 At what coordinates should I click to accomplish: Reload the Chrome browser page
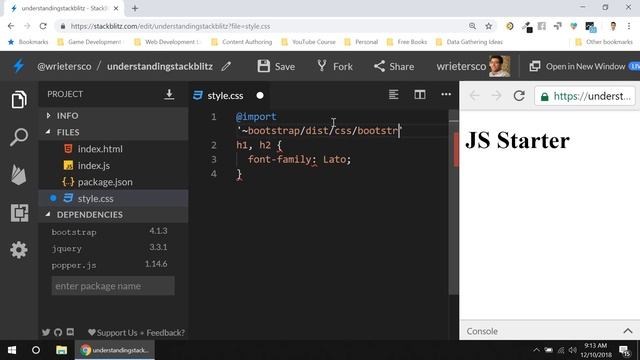[x=43, y=26]
